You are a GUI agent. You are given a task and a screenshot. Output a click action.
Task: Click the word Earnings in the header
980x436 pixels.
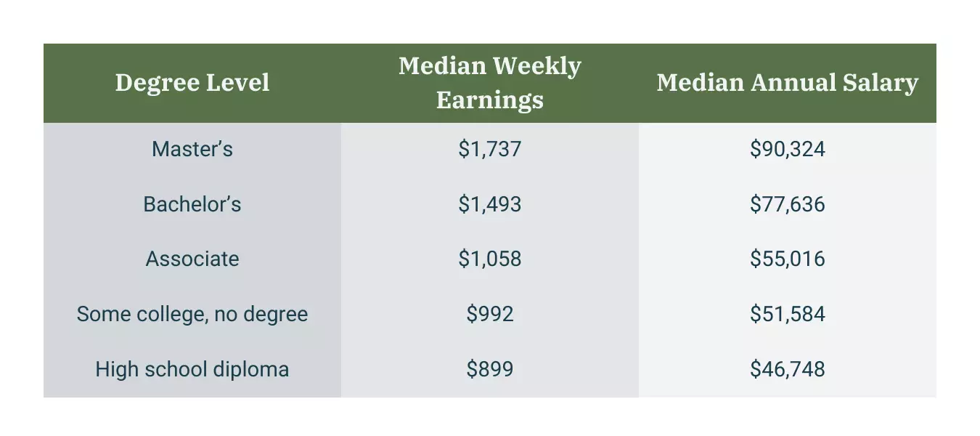click(x=490, y=100)
